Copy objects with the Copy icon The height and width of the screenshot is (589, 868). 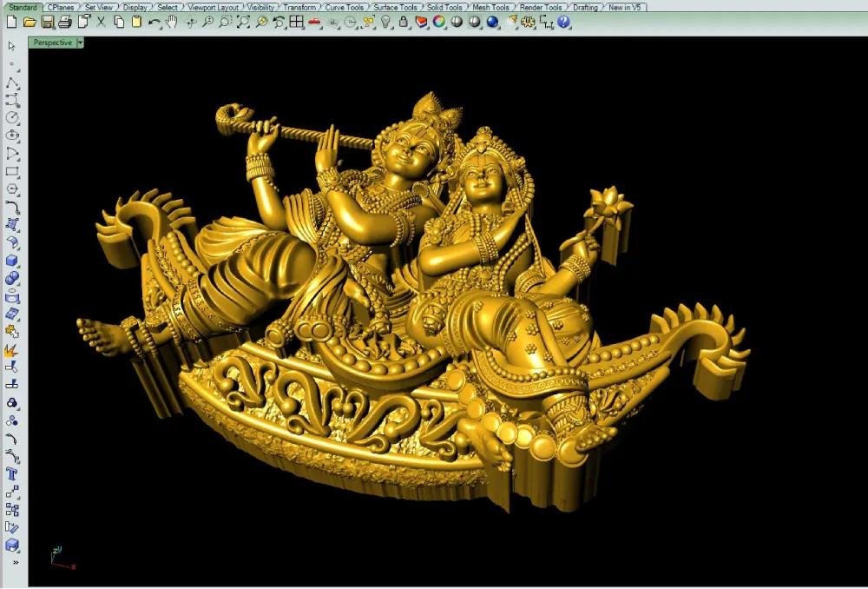(x=119, y=23)
